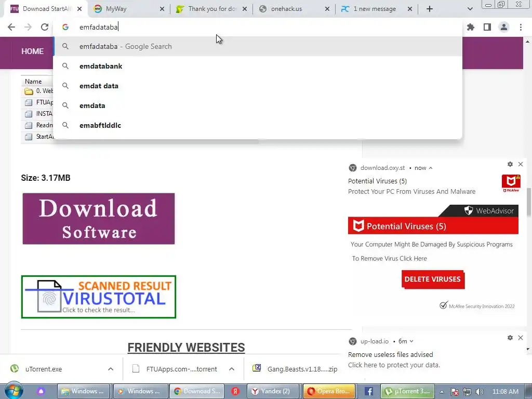Image resolution: width=532 pixels, height=399 pixels.
Task: Close the onehack.us tab
Action: (x=327, y=9)
